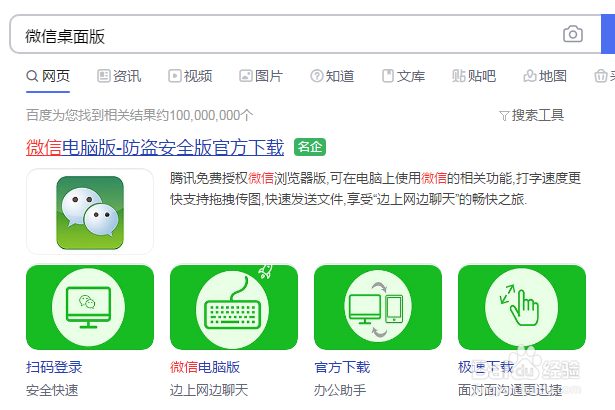The image size is (615, 410).
Task: Click the green 名企 badge
Action: click(310, 147)
